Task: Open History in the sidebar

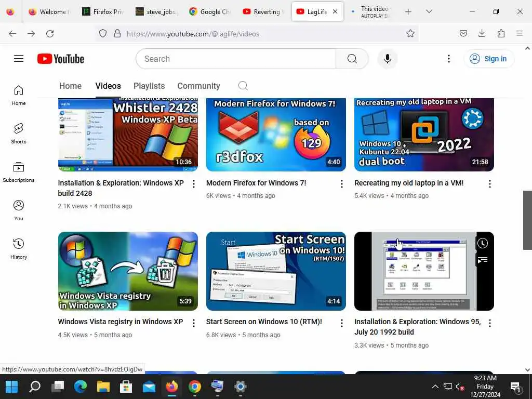Action: [x=19, y=249]
